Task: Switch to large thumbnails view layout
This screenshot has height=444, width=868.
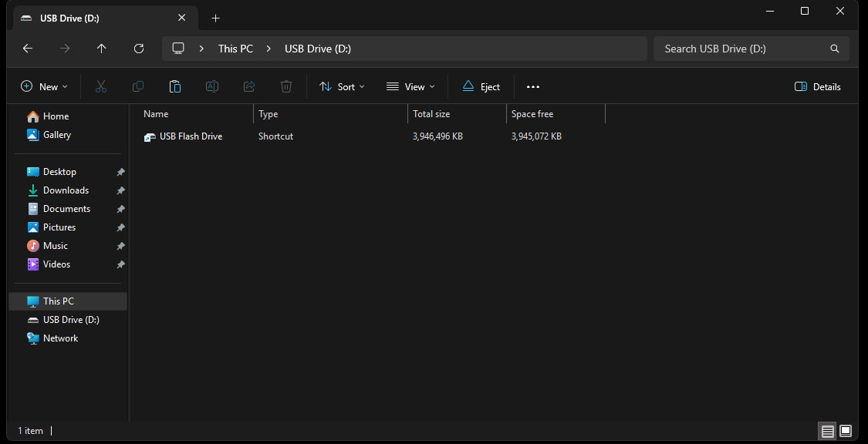Action: (846, 430)
